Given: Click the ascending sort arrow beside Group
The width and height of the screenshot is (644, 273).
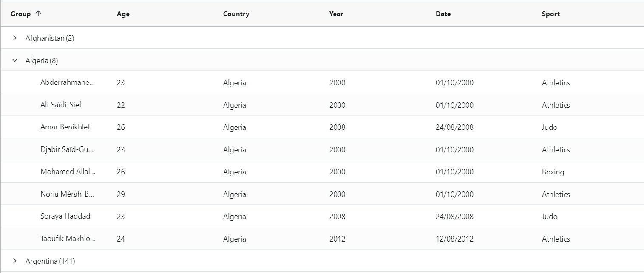Looking at the screenshot, I should pyautogui.click(x=38, y=14).
